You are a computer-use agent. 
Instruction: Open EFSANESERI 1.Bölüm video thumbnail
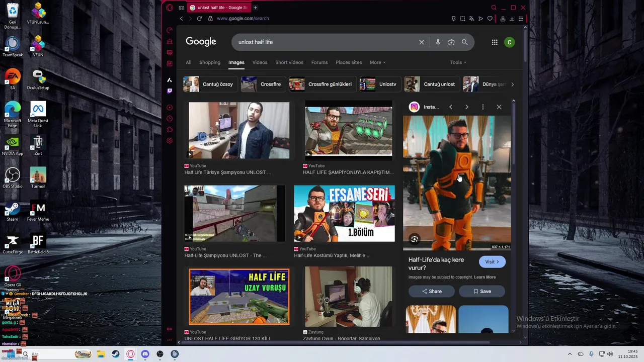[x=345, y=214]
